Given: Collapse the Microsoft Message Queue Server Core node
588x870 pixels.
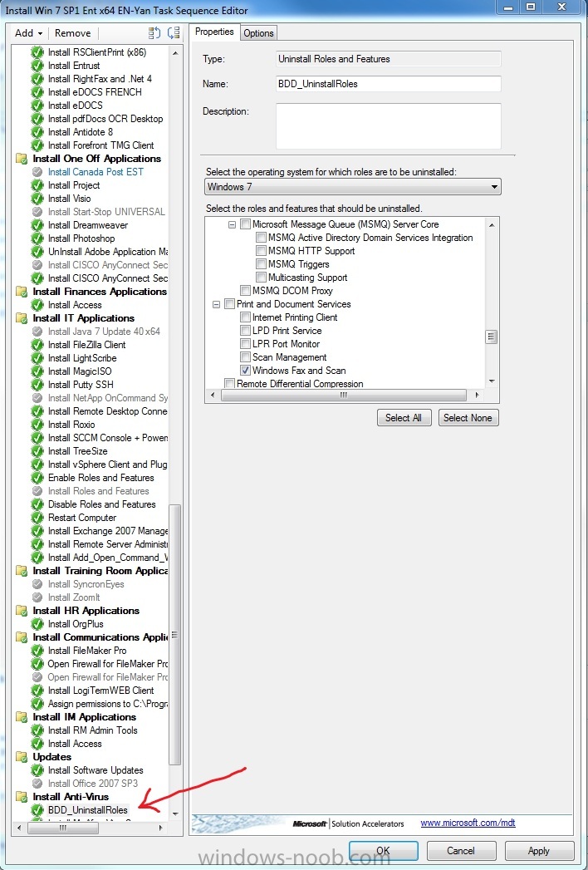Looking at the screenshot, I should tap(233, 224).
